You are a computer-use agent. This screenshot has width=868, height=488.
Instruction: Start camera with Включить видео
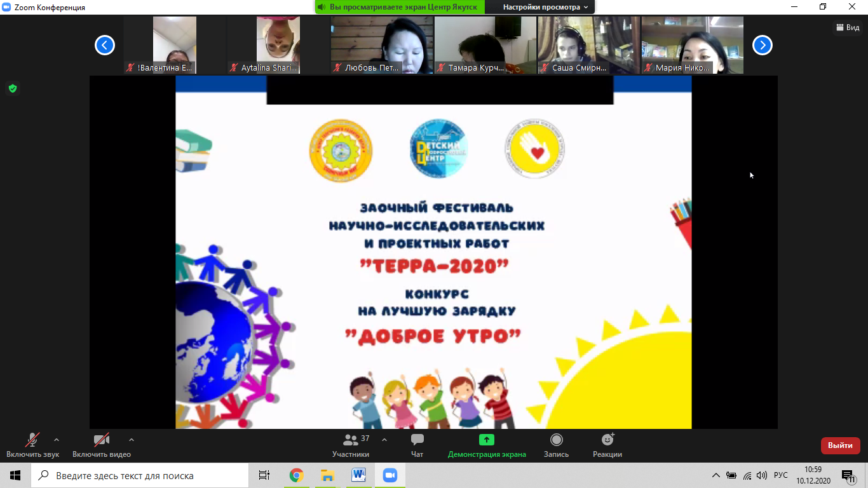tap(102, 445)
